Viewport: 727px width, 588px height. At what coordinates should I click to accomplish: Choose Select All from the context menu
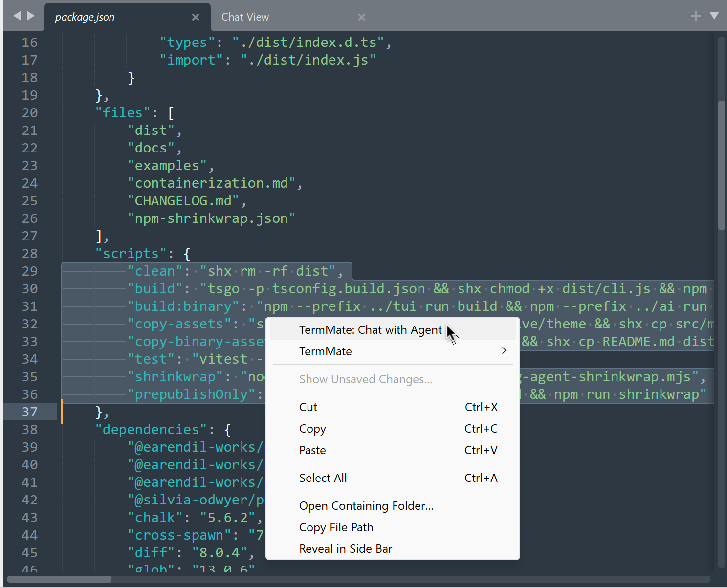coord(393,478)
